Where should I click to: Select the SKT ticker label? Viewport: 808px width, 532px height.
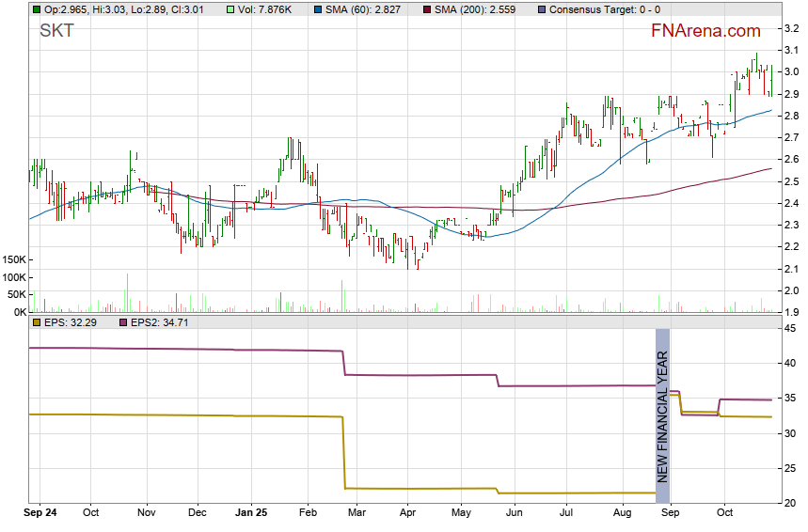point(56,31)
